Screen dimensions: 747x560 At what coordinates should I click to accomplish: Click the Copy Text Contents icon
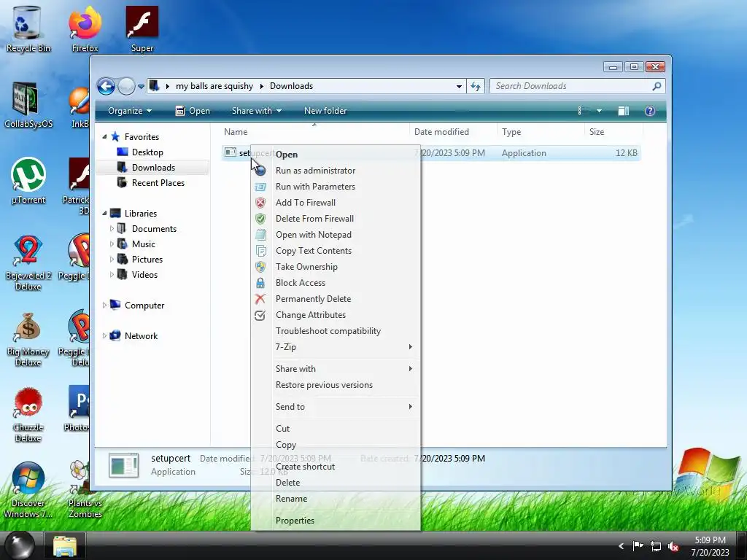tap(260, 251)
